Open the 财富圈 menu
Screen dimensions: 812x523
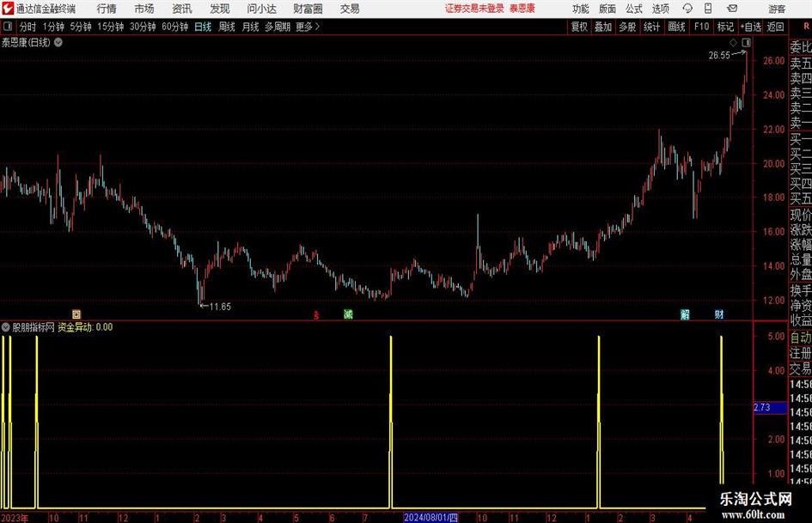coord(308,9)
